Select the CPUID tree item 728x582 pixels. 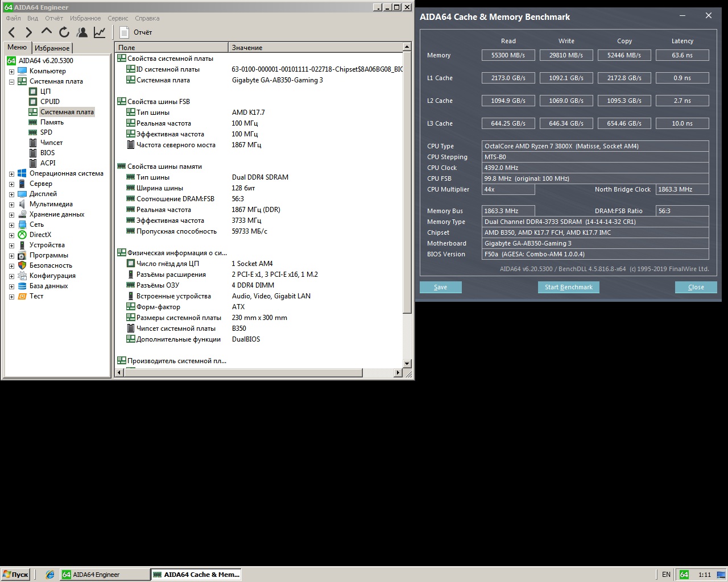[x=50, y=102]
